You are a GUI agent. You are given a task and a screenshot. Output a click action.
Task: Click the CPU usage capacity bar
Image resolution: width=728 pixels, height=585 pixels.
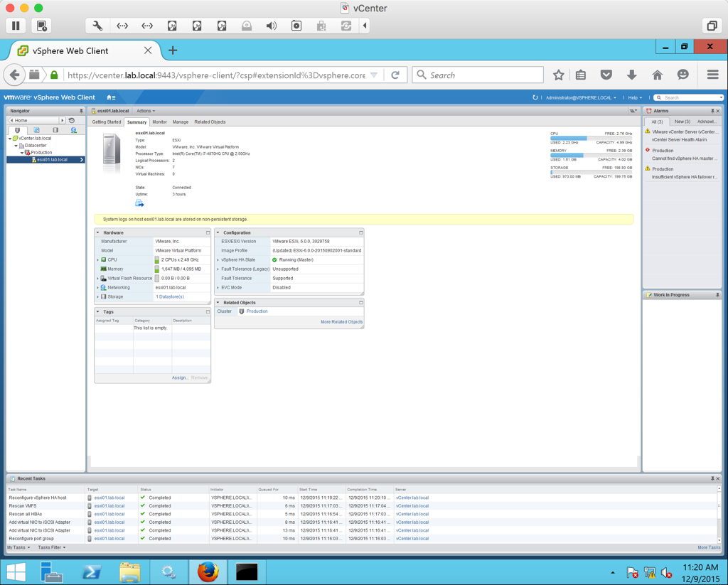point(591,138)
